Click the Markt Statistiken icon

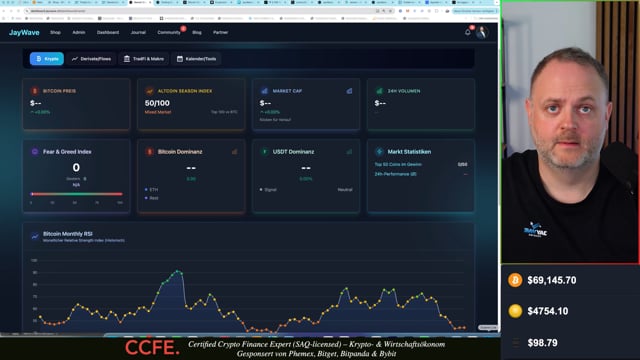point(379,151)
